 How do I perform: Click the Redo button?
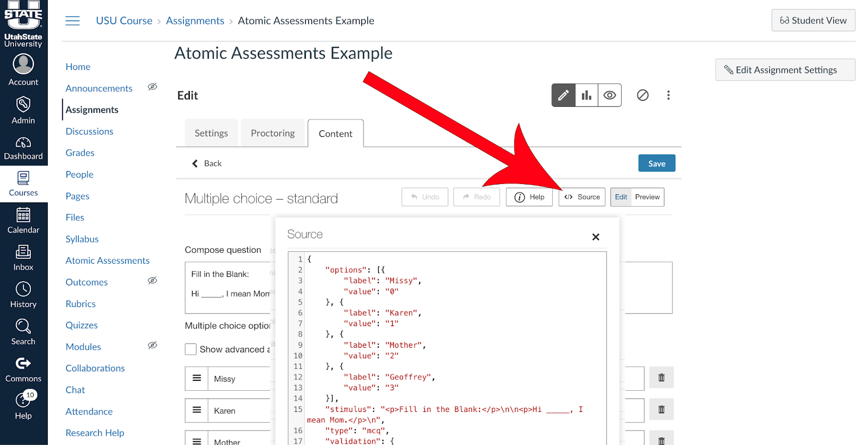tap(476, 197)
